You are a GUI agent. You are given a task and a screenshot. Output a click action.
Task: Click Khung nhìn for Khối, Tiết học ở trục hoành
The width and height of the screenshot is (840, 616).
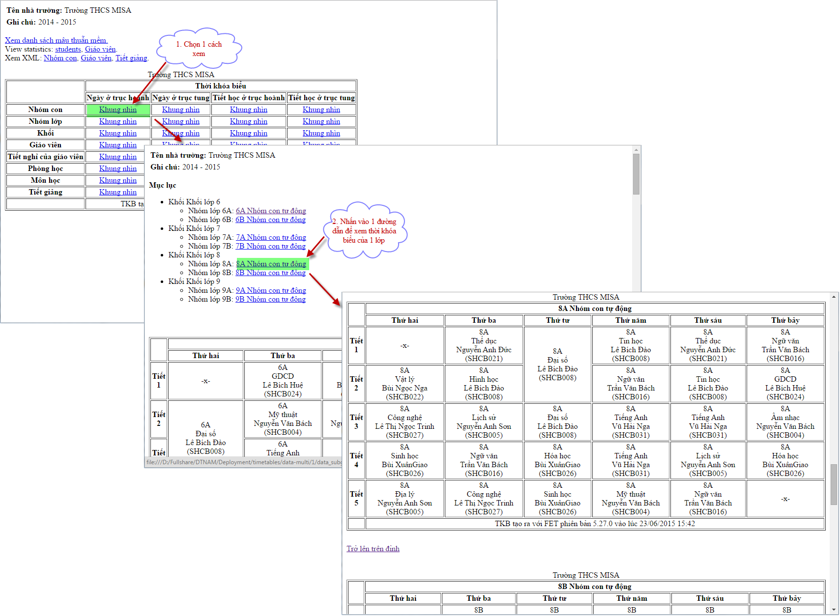(249, 133)
